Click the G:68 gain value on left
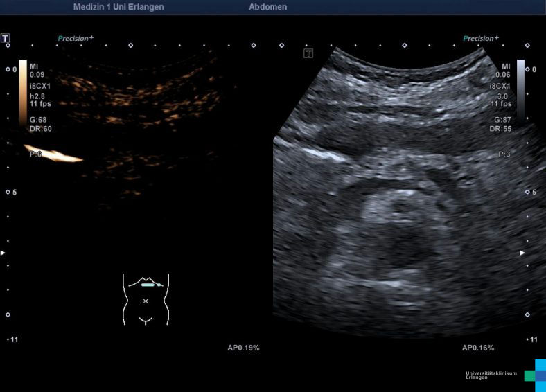Image resolution: width=546 pixels, height=392 pixels. (39, 120)
